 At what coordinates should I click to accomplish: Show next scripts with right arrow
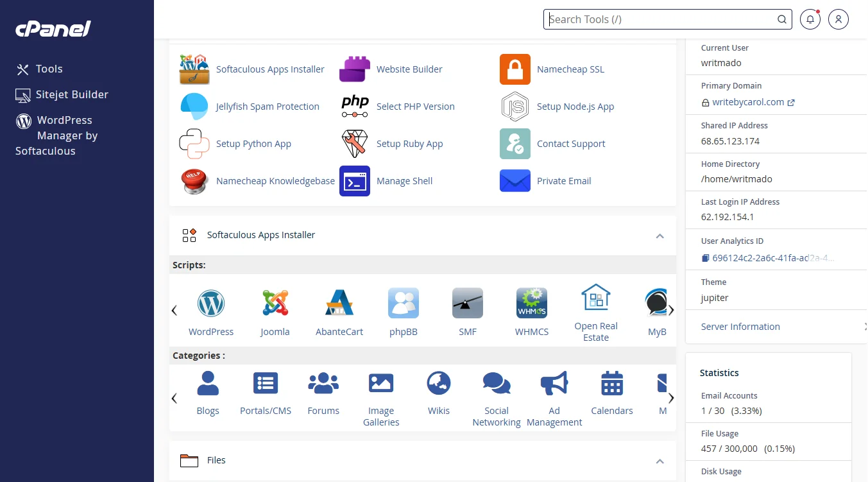tap(671, 311)
